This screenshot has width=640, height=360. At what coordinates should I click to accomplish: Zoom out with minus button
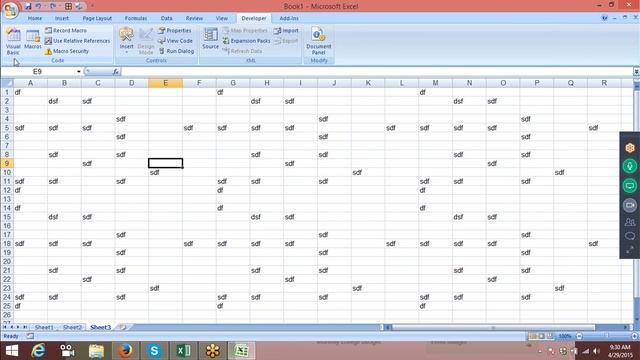coord(579,336)
